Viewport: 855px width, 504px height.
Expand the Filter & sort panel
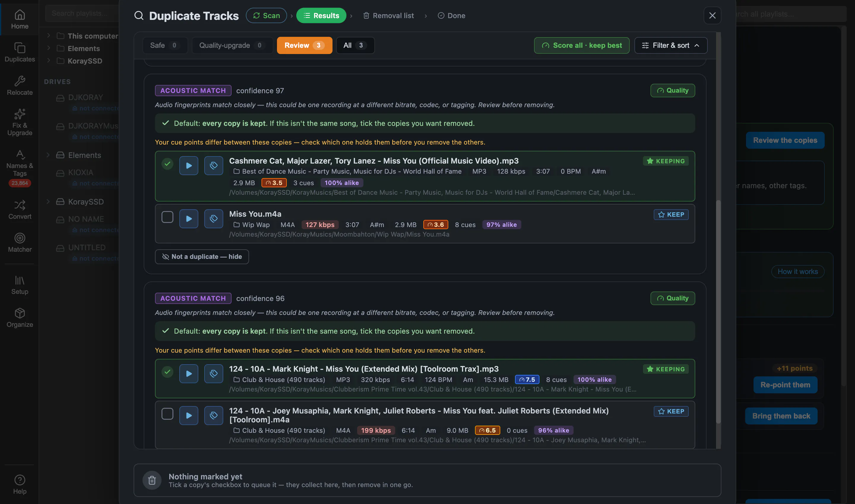pos(671,45)
